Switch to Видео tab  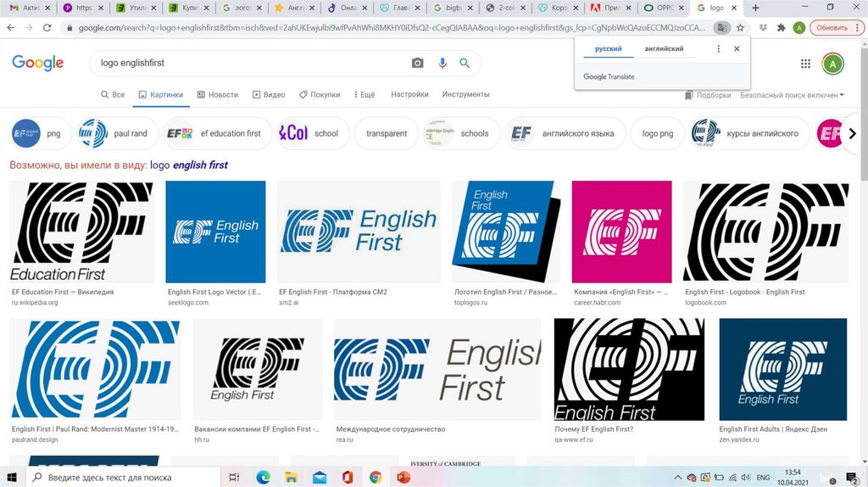click(x=269, y=95)
